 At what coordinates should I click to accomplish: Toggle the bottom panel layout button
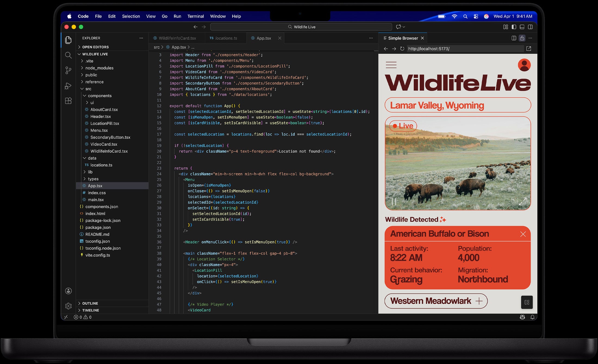point(522,27)
